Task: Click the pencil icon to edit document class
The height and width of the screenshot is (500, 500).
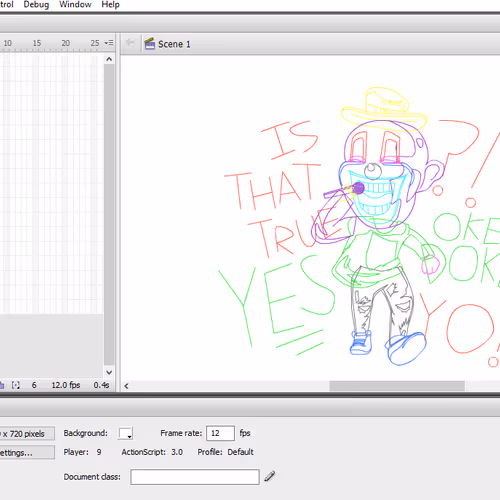Action: click(270, 476)
